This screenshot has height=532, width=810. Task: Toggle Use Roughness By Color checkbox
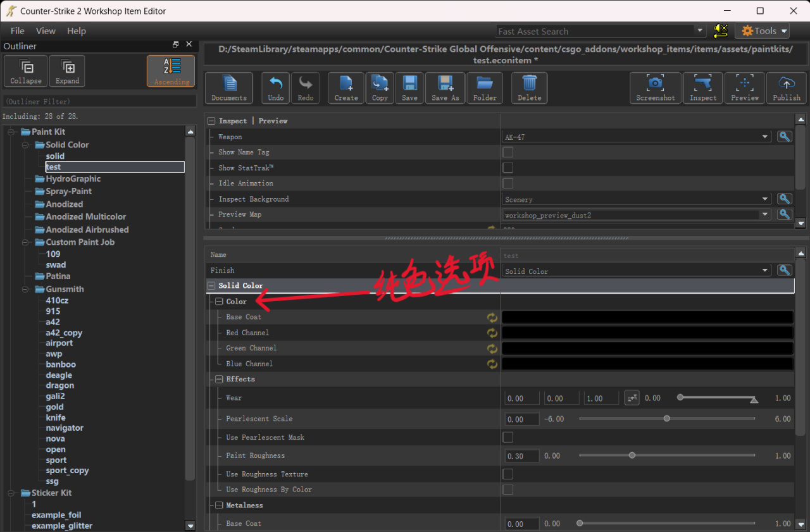(508, 490)
